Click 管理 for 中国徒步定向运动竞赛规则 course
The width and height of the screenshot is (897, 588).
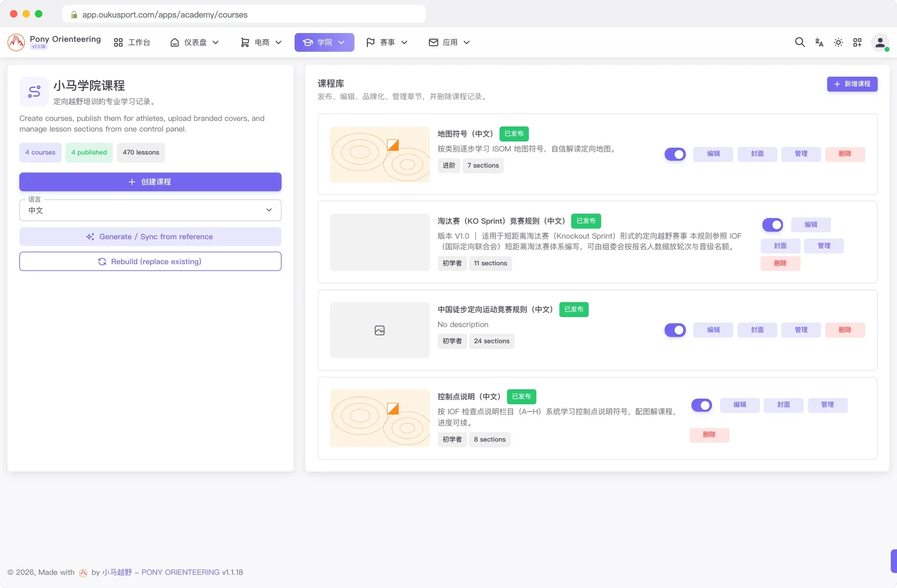pyautogui.click(x=801, y=330)
